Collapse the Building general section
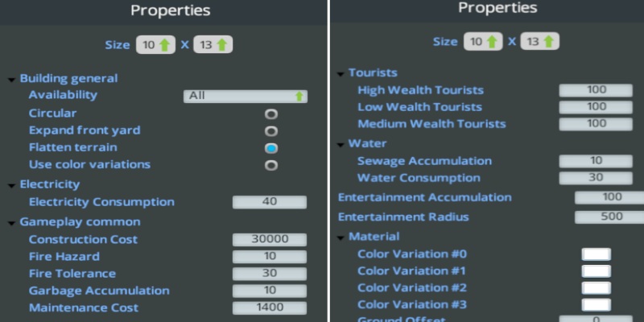 point(11,80)
